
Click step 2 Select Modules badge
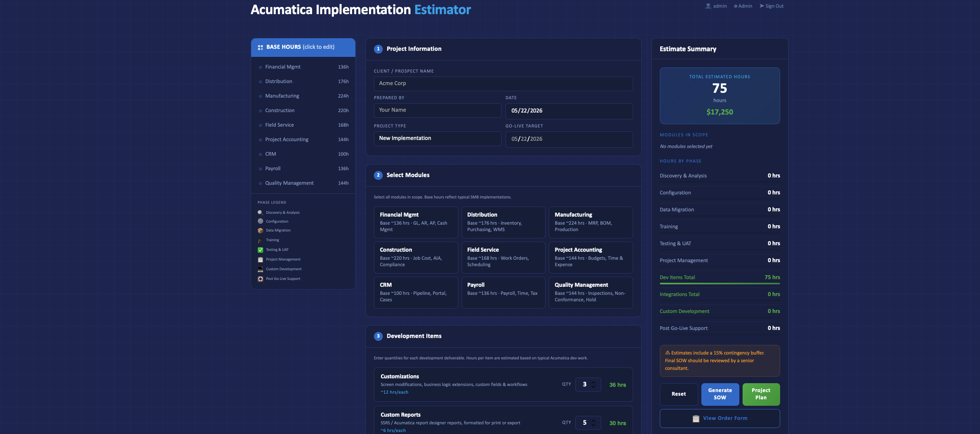pos(378,175)
